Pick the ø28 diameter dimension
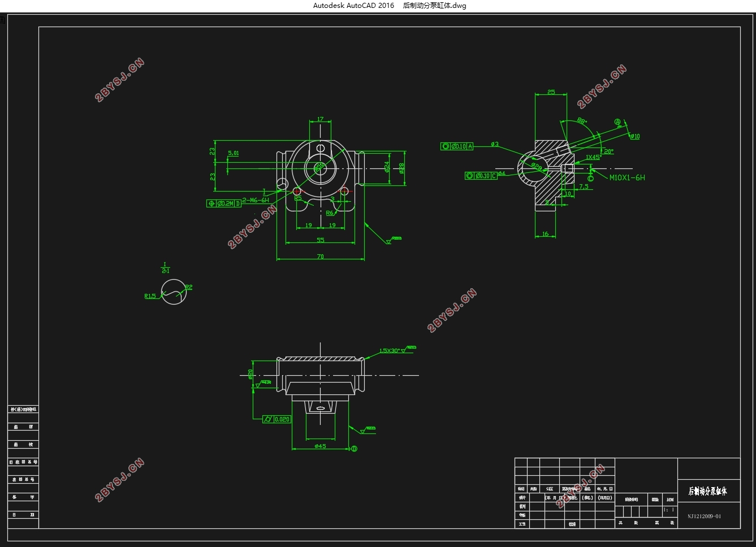 pyautogui.click(x=401, y=168)
